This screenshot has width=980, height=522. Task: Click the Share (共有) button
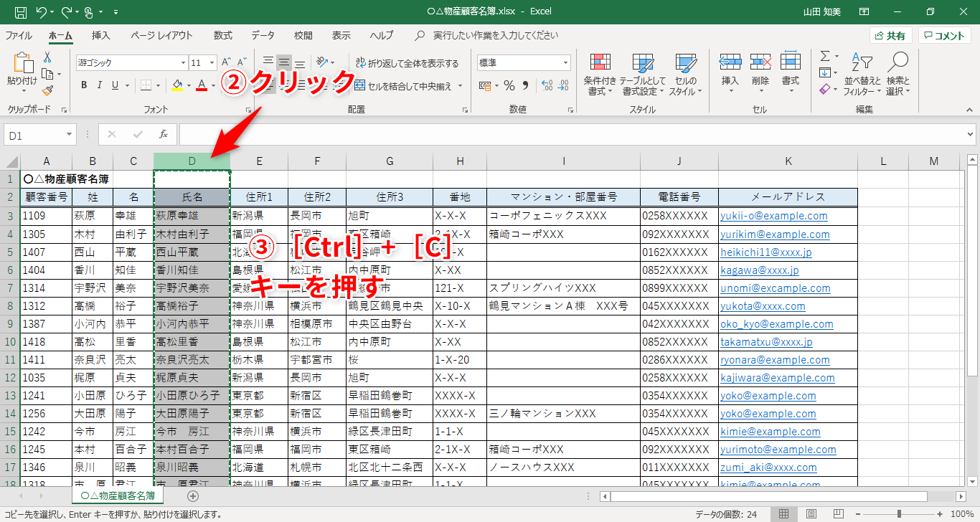coord(891,35)
